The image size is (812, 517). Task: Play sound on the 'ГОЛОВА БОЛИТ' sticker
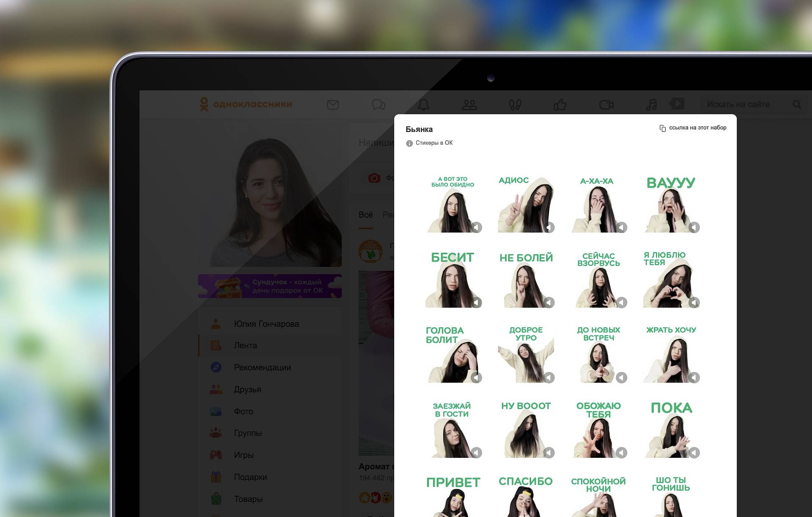pyautogui.click(x=477, y=377)
